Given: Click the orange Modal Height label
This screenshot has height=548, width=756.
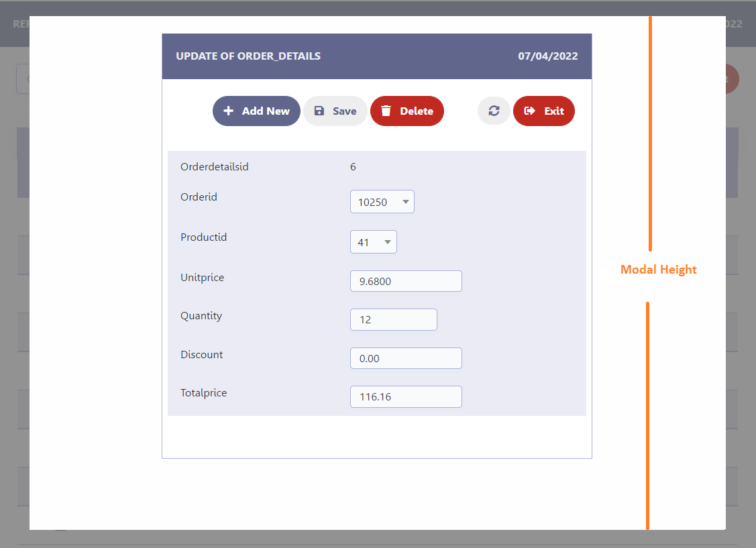Looking at the screenshot, I should pyautogui.click(x=658, y=270).
